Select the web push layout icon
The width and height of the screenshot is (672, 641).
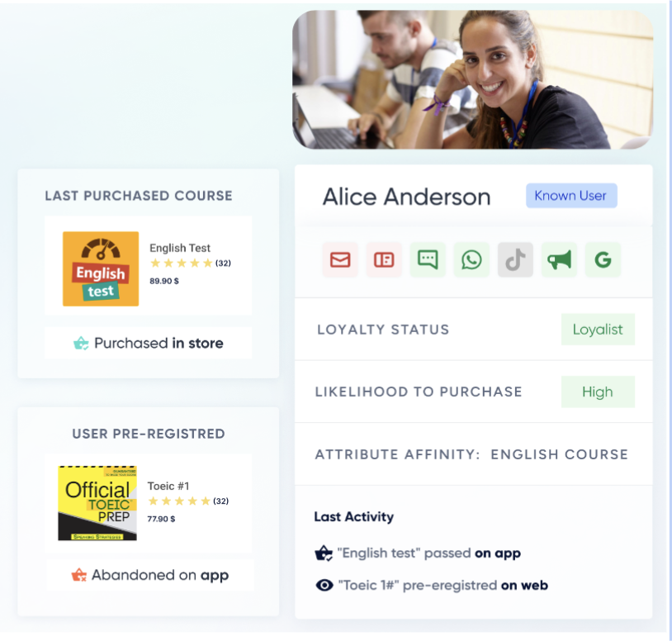coord(384,260)
